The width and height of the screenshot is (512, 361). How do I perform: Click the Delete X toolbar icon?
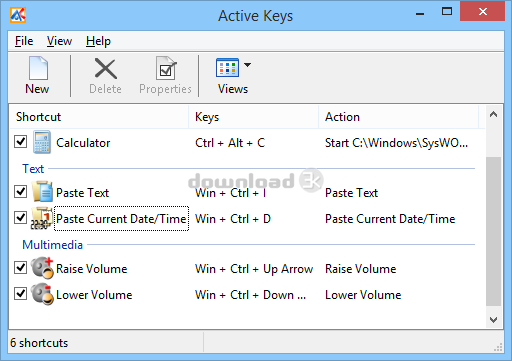coord(105,69)
